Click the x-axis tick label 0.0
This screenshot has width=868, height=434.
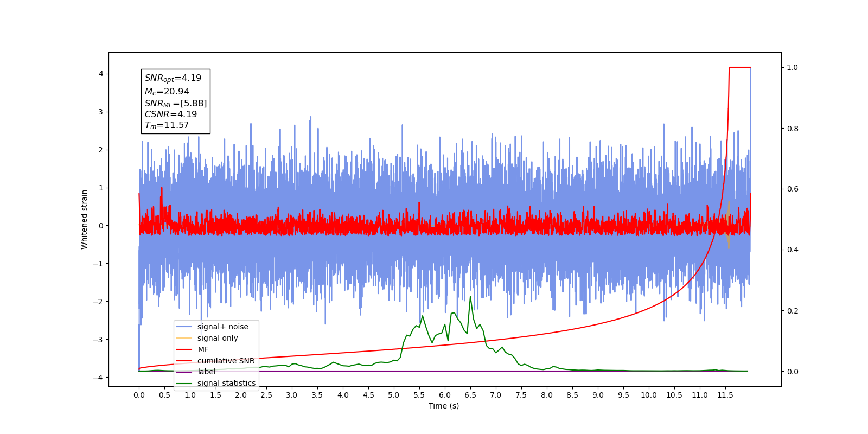(139, 395)
